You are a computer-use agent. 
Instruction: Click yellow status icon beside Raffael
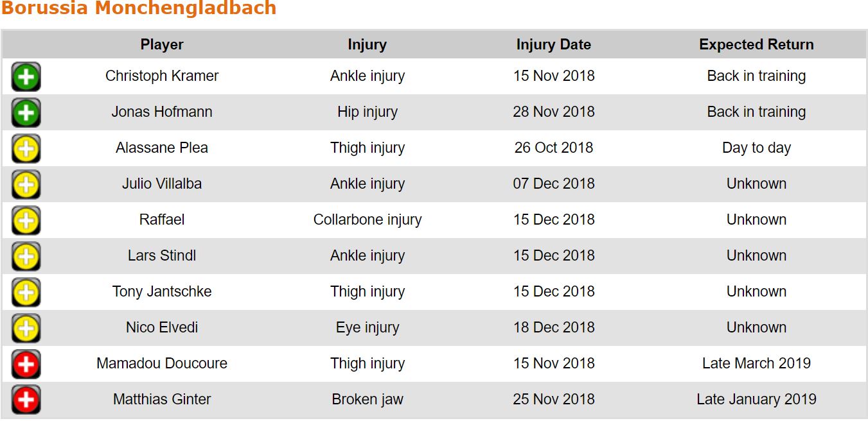pos(26,221)
